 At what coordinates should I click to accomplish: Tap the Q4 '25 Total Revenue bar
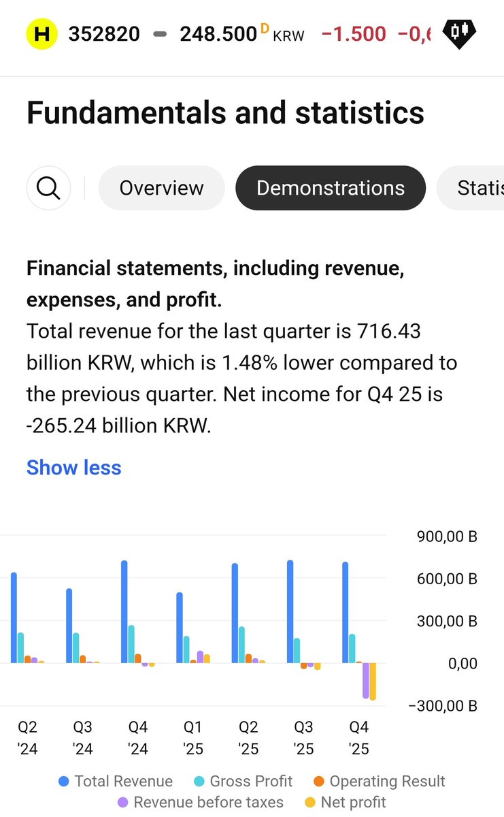346,612
